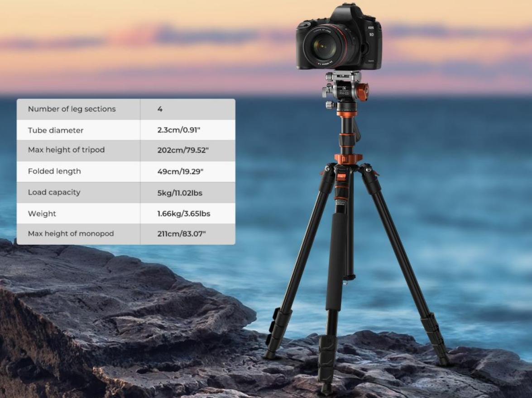Select the 5kg/11.02lbs load capacity value
The width and height of the screenshot is (532, 398).
180,193
